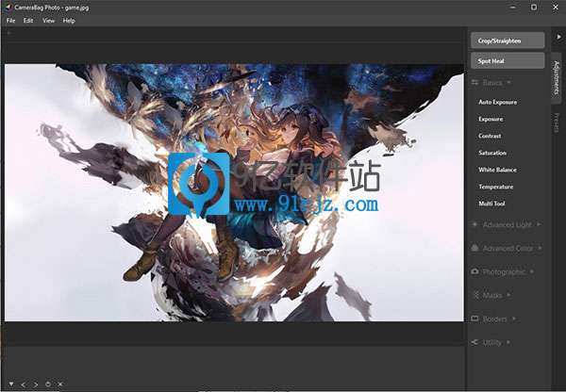
Task: Switch to the Presets tab
Action: tap(558, 122)
